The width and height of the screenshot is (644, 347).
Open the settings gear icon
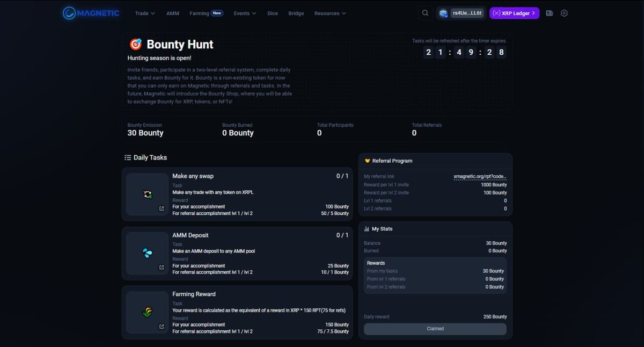564,13
